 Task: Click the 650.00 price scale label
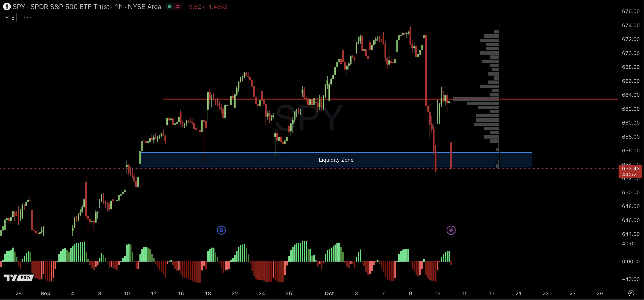[631, 192]
